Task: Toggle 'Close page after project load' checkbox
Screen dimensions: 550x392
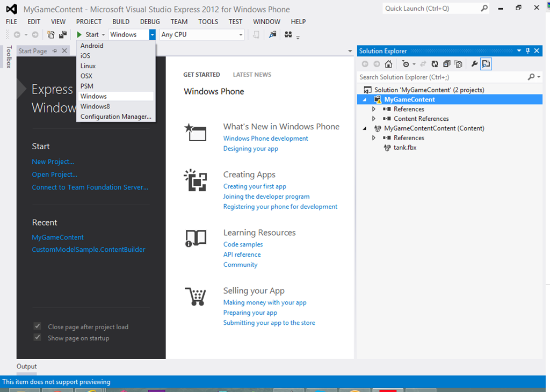Action: click(x=37, y=326)
